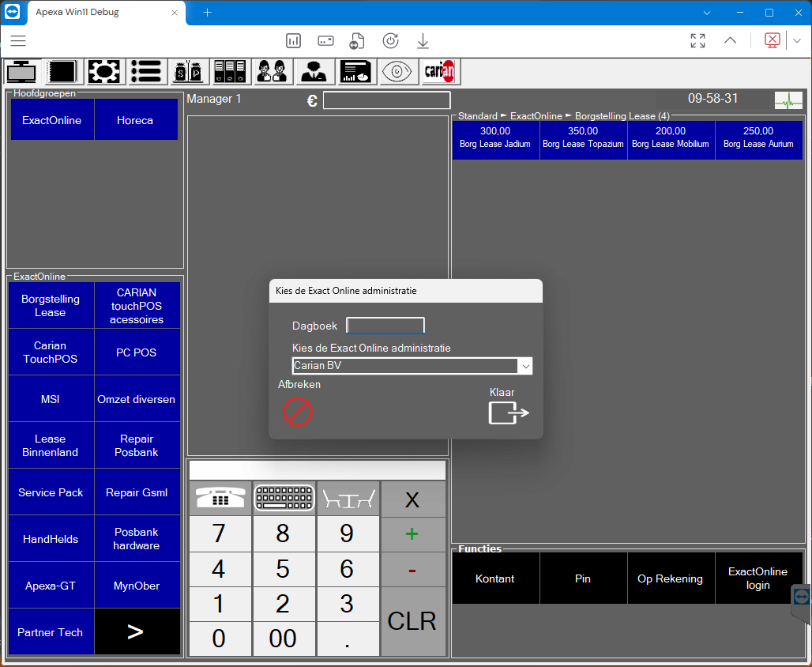Click the TeamViewer file transfer icon
This screenshot has width=812, height=667.
(x=357, y=40)
